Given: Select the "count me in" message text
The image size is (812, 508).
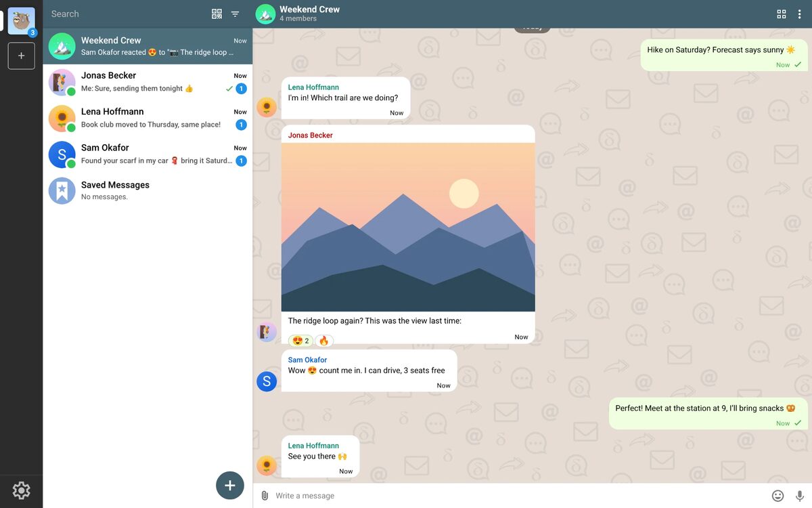Looking at the screenshot, I should click(367, 371).
